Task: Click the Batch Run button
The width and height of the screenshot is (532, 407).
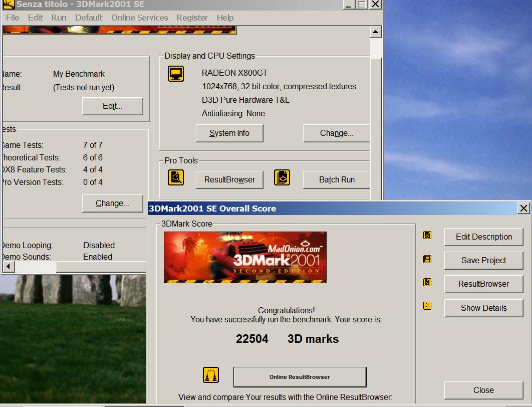Action: [336, 179]
